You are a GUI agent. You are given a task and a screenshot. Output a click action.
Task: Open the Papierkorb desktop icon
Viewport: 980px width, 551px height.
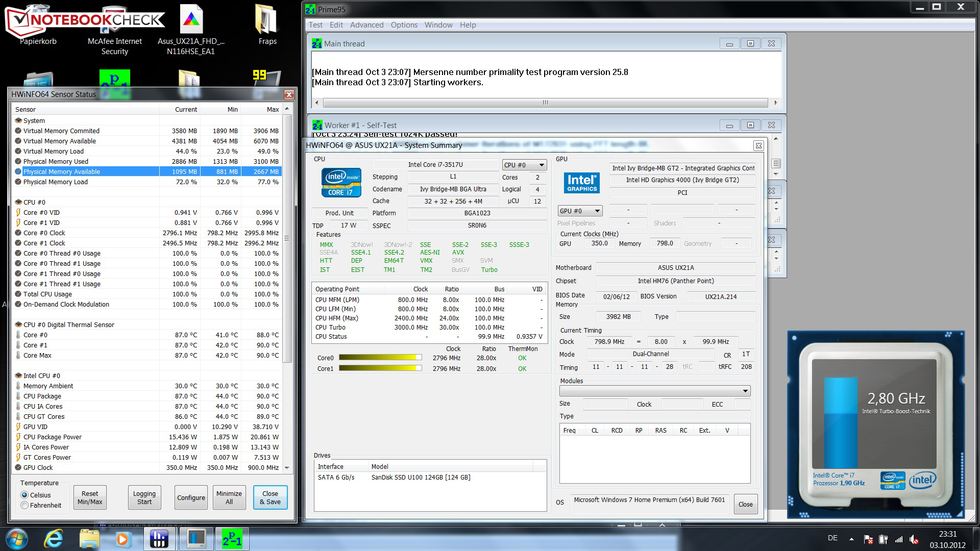point(38,26)
